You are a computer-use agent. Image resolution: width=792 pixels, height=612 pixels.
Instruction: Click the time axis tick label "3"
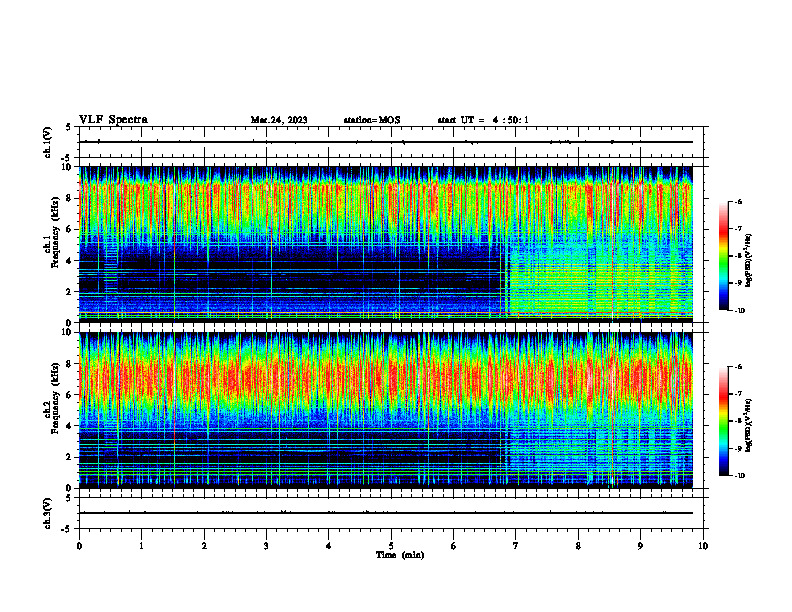click(266, 546)
